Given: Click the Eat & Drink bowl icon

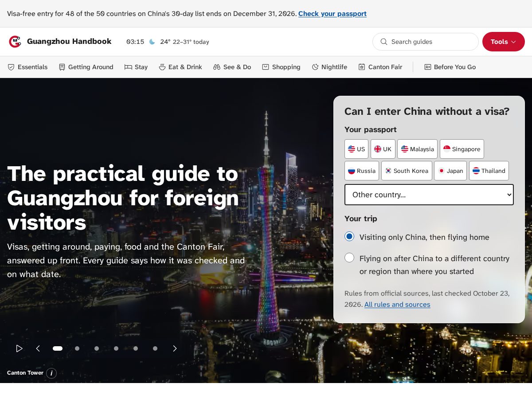Looking at the screenshot, I should pyautogui.click(x=162, y=67).
